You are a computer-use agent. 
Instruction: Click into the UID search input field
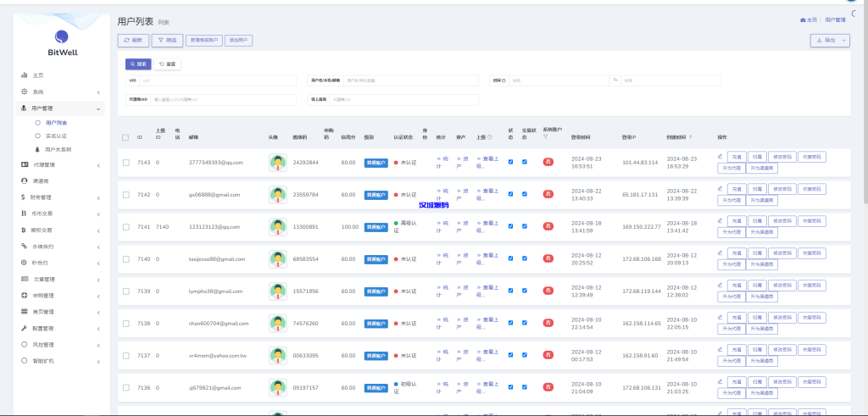pos(219,80)
